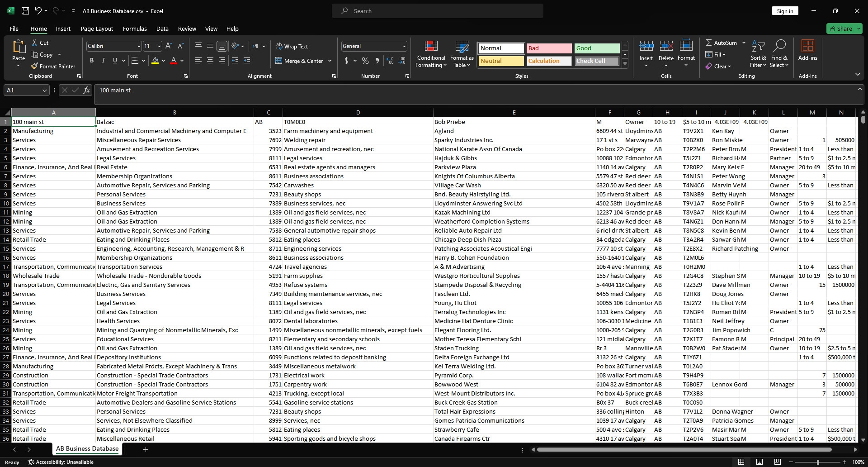Click the Insert Function fx icon
This screenshot has width=868, height=467.
point(86,90)
